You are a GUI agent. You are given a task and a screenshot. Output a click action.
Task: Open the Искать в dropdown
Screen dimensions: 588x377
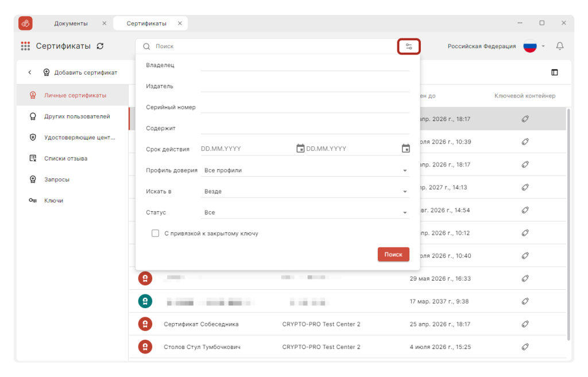click(x=305, y=191)
